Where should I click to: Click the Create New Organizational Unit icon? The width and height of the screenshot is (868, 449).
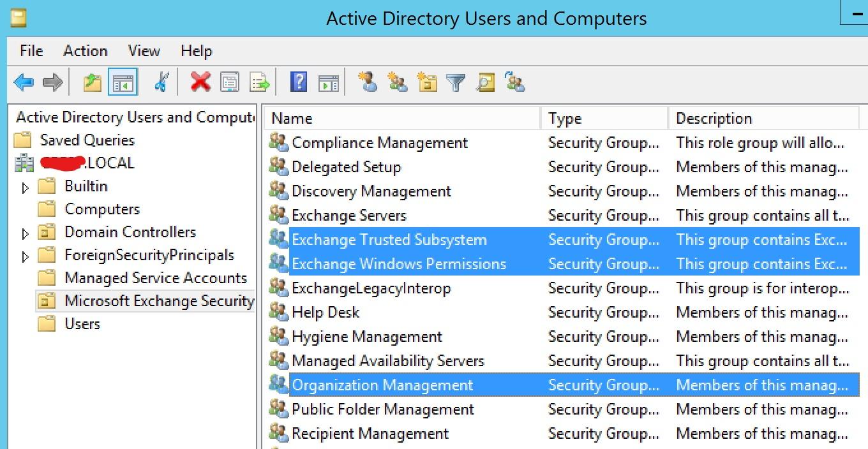426,82
